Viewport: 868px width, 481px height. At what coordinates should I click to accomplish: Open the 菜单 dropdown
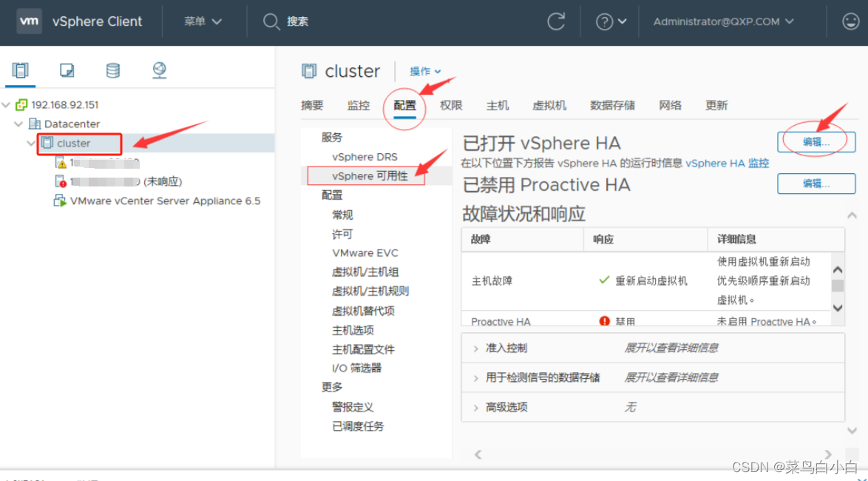coord(203,21)
